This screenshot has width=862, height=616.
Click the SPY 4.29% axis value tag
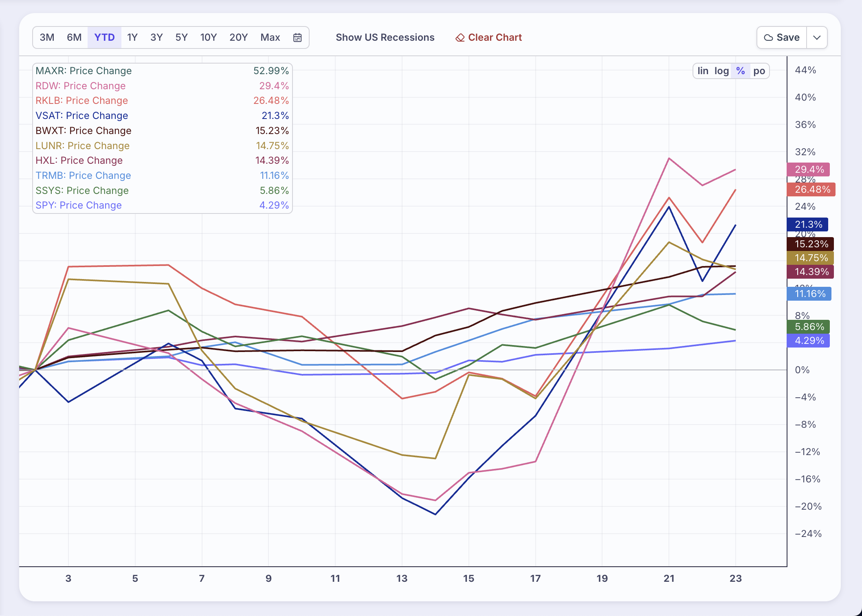(809, 341)
